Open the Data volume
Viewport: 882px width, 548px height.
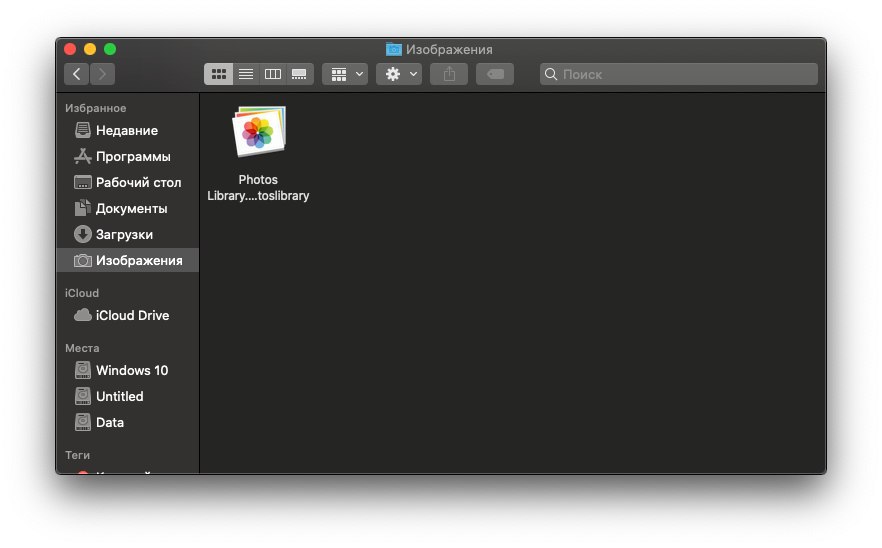[x=128, y=422]
